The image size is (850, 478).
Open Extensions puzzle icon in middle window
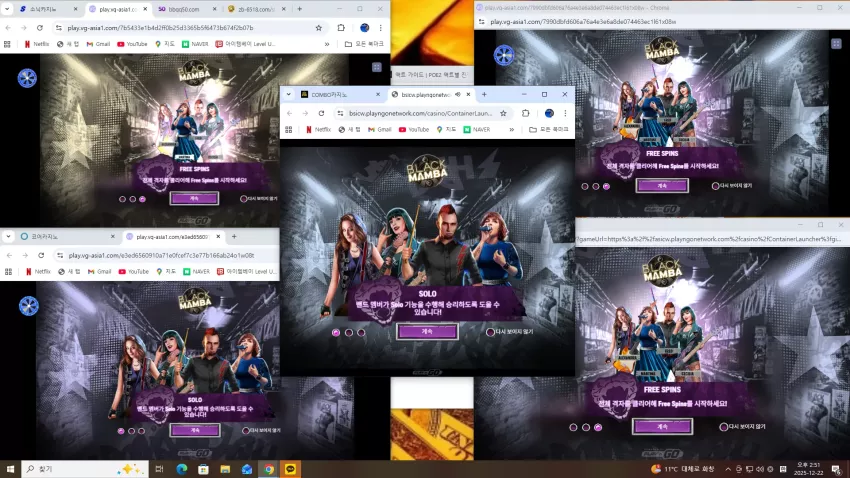(x=525, y=113)
